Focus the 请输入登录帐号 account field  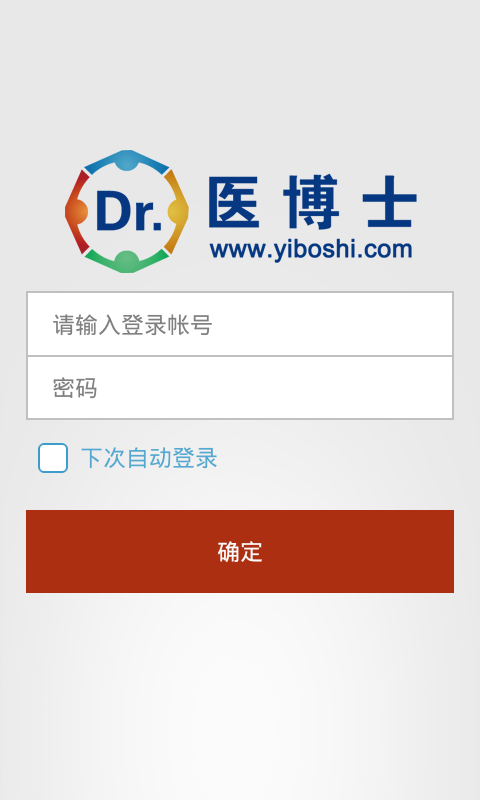[240, 324]
